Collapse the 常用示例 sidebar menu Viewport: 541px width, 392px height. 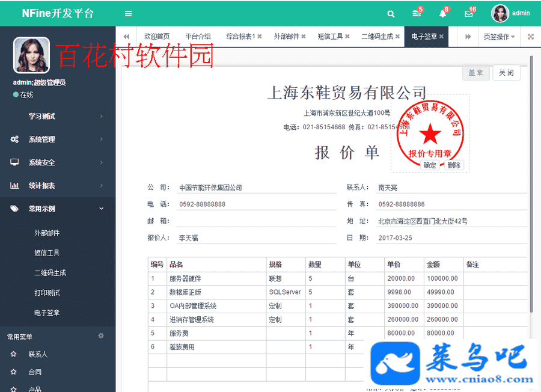coord(57,209)
